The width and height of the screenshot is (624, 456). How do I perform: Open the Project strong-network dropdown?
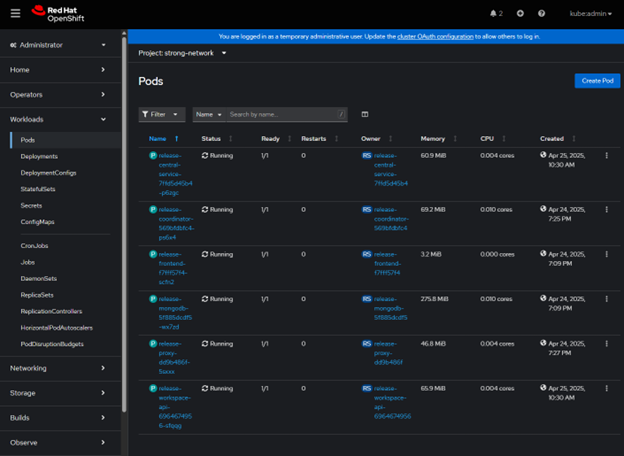coord(182,53)
